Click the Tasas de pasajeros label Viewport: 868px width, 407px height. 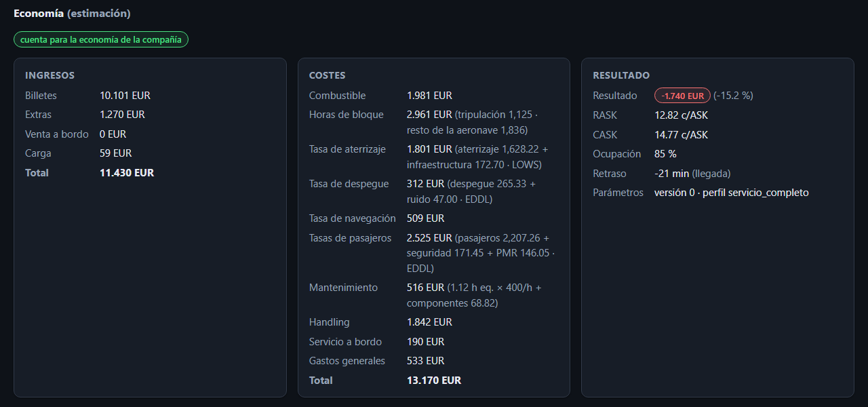click(350, 238)
